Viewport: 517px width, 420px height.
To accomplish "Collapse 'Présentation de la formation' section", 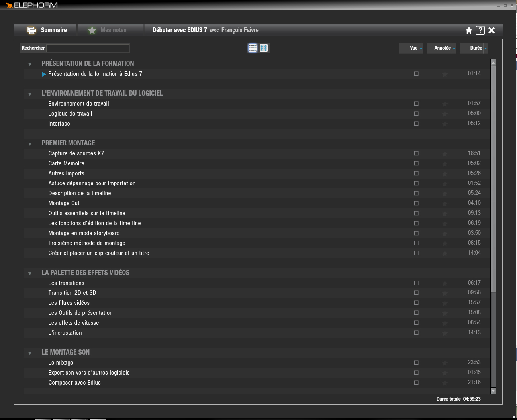I will 30,64.
